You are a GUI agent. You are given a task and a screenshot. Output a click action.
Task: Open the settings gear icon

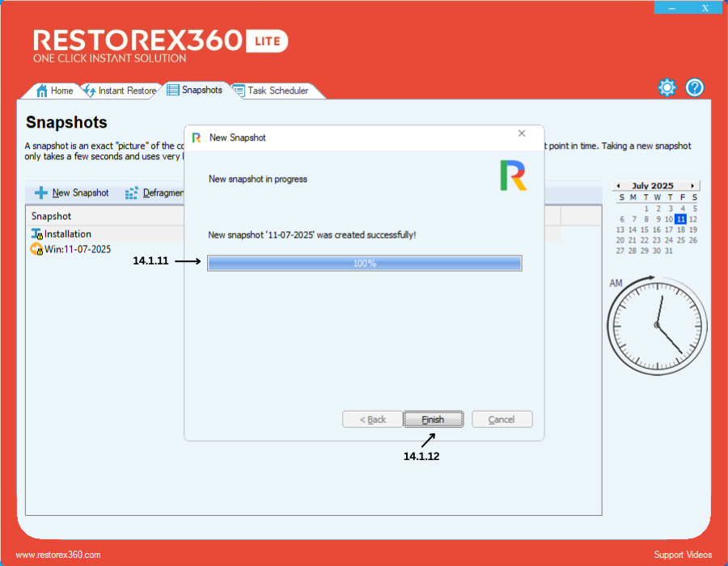pos(667,88)
